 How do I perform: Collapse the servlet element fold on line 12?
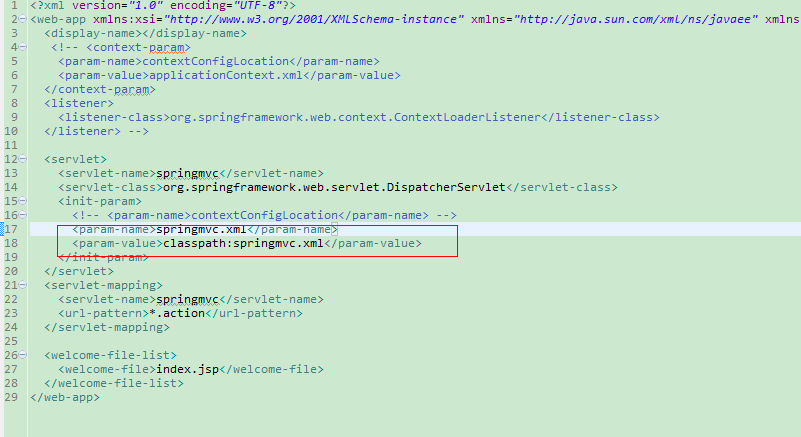click(22, 159)
